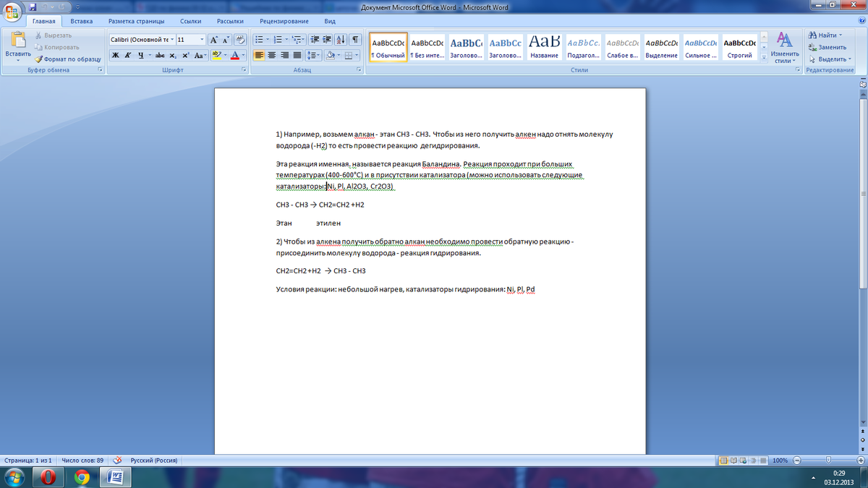Toggle bold Ж formatting
868x488 pixels.
(115, 56)
